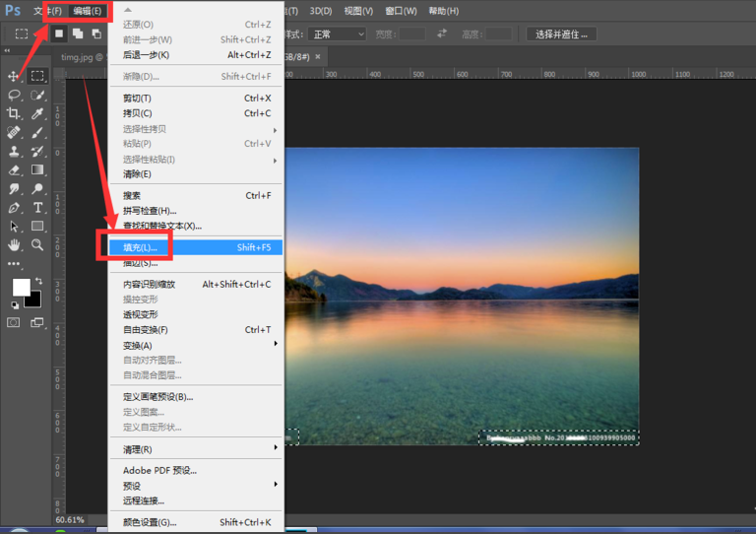The width and height of the screenshot is (756, 534).
Task: Swap foreground and background colors
Action: 39,283
